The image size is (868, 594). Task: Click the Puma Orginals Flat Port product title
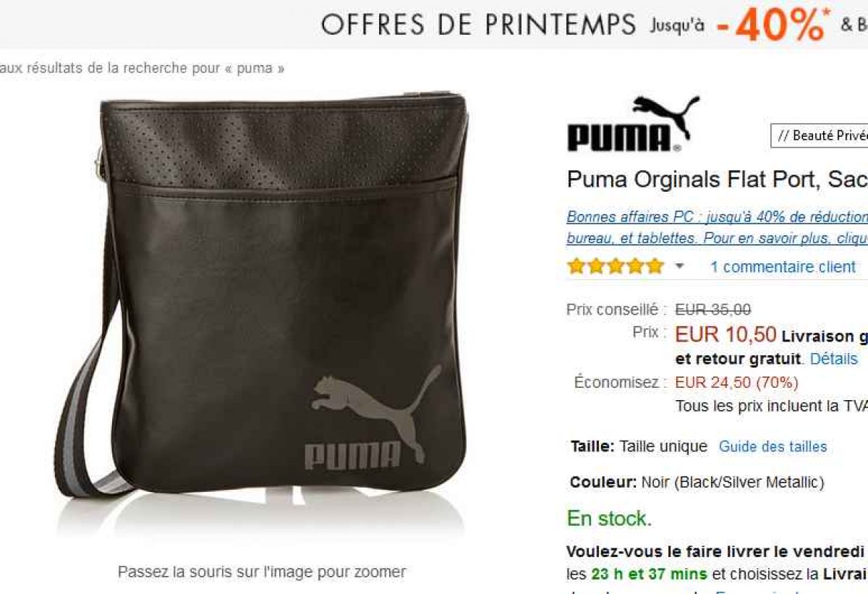click(718, 179)
